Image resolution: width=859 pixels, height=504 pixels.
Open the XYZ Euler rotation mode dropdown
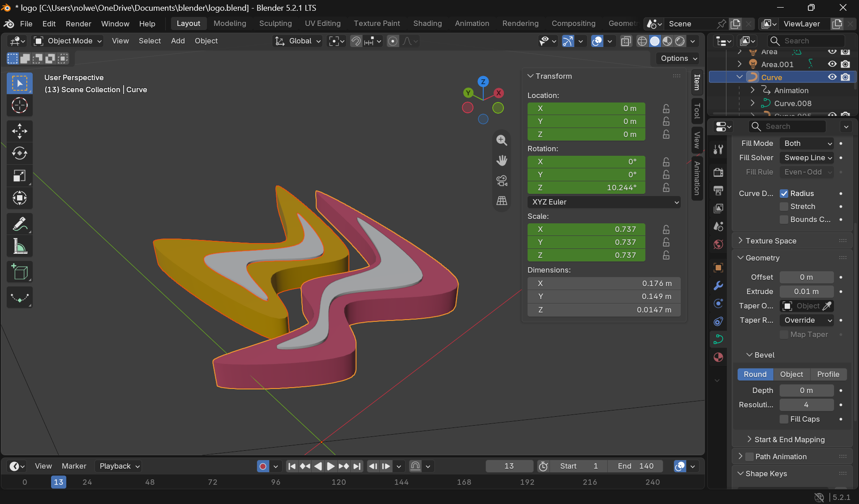(x=604, y=202)
